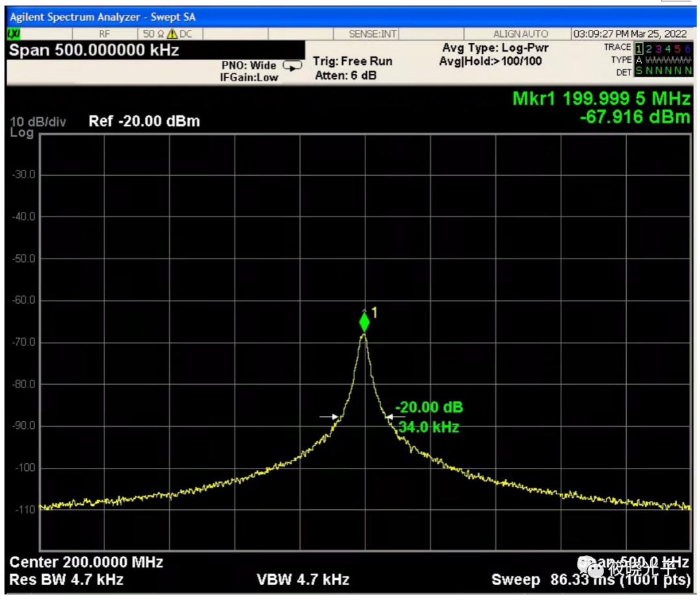Select trace 1 in the trace indicator

[x=638, y=48]
